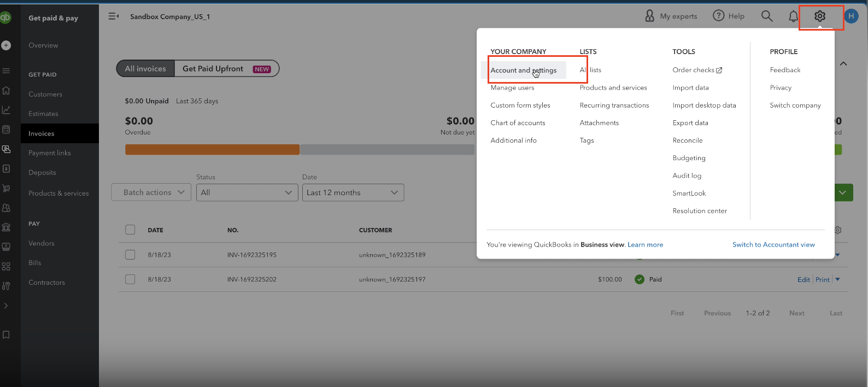Open Export data under Tools
868x387 pixels.
[690, 123]
